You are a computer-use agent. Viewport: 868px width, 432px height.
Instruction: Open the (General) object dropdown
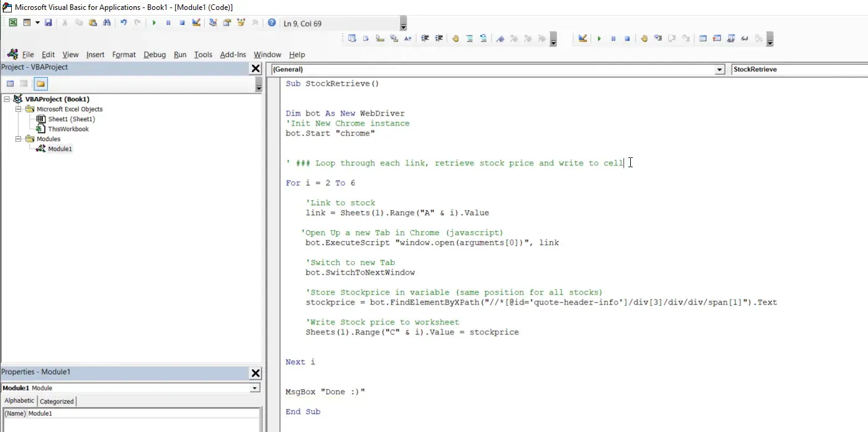tap(720, 70)
